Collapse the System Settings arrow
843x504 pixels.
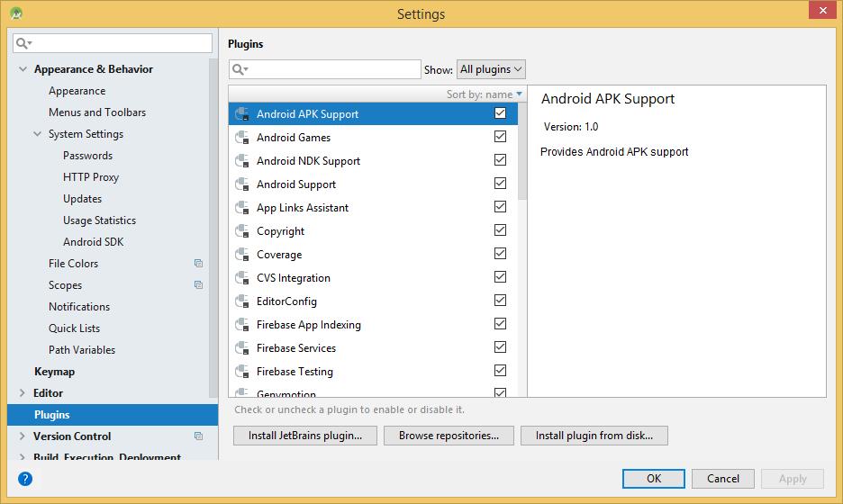coord(37,134)
